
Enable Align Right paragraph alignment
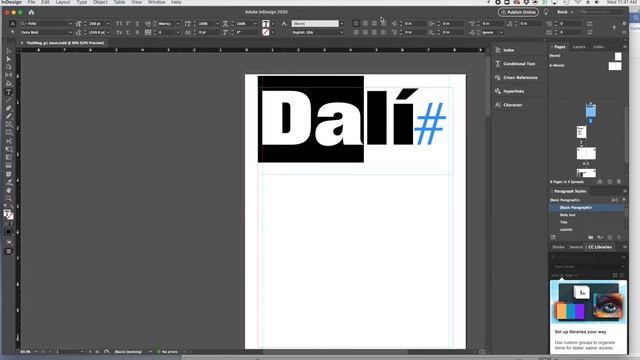(x=374, y=24)
